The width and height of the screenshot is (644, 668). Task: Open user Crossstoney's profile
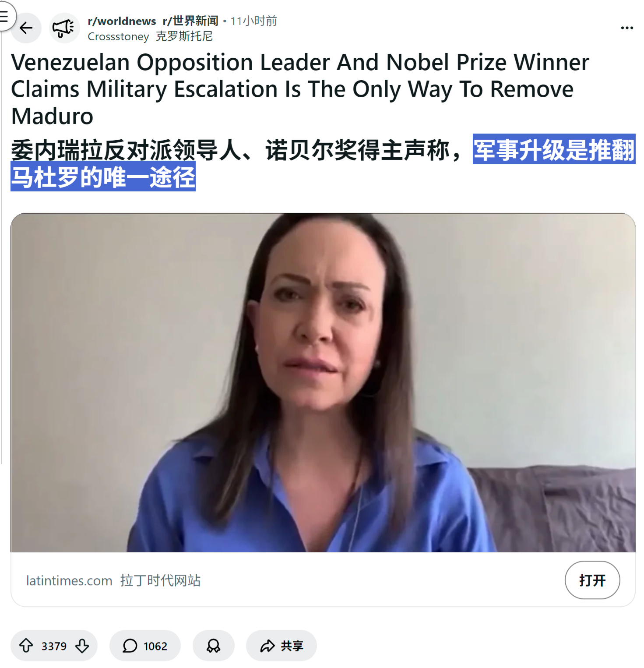[x=118, y=36]
